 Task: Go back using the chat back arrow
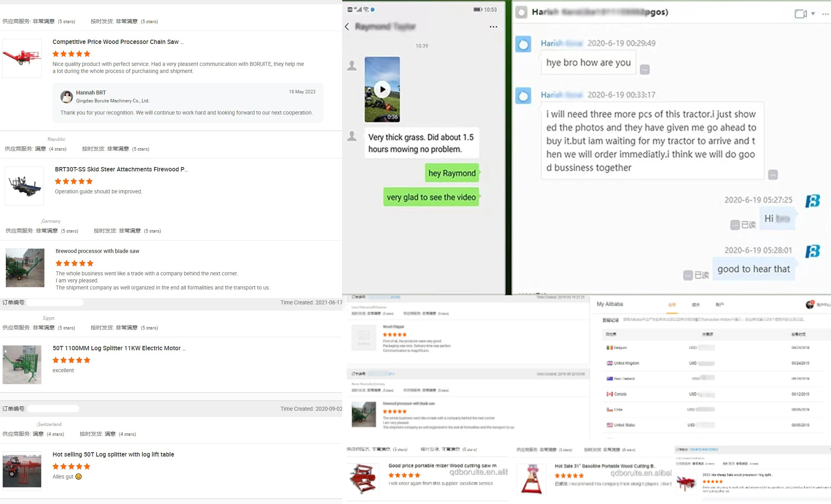pyautogui.click(x=347, y=27)
